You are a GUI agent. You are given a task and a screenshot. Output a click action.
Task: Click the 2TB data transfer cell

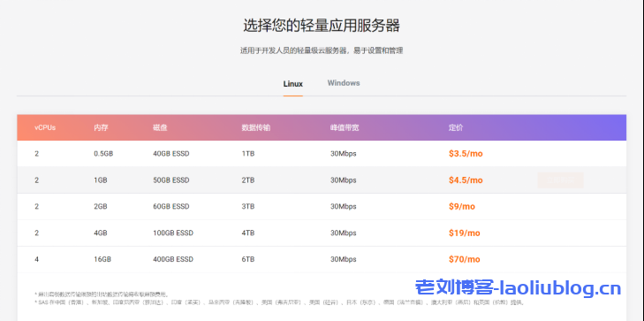pos(248,180)
